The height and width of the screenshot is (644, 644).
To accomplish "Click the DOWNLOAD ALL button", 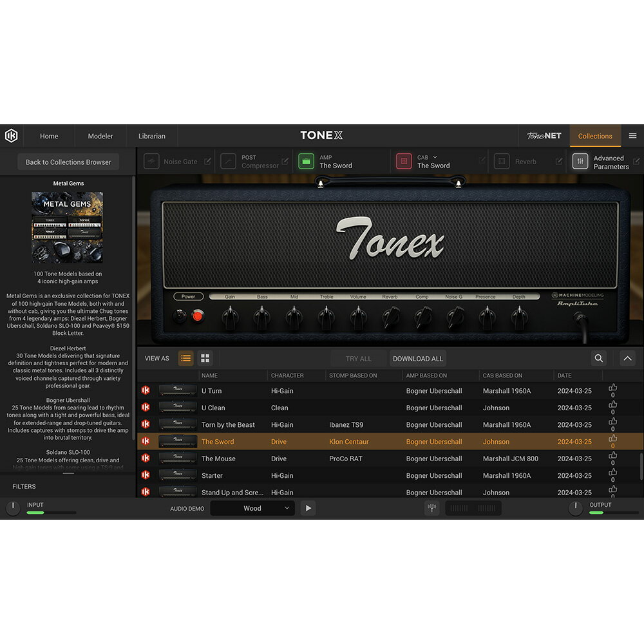I will pos(418,359).
